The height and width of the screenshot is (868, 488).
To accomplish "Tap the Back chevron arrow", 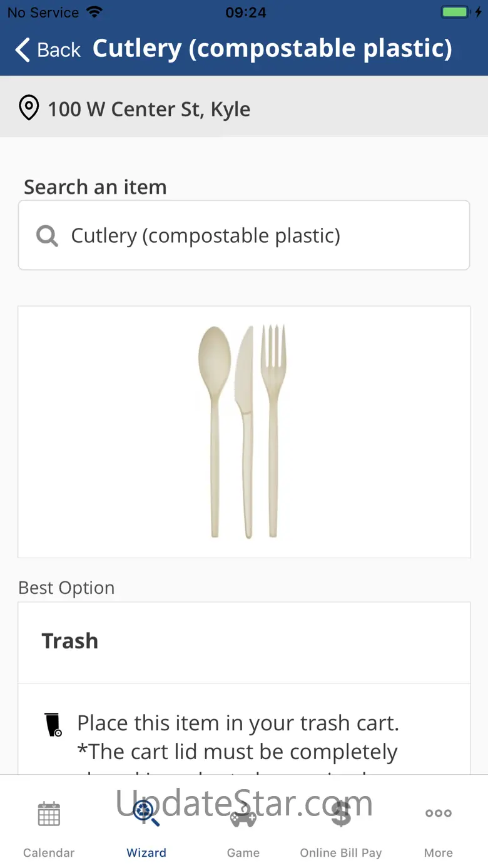I will click(x=23, y=50).
